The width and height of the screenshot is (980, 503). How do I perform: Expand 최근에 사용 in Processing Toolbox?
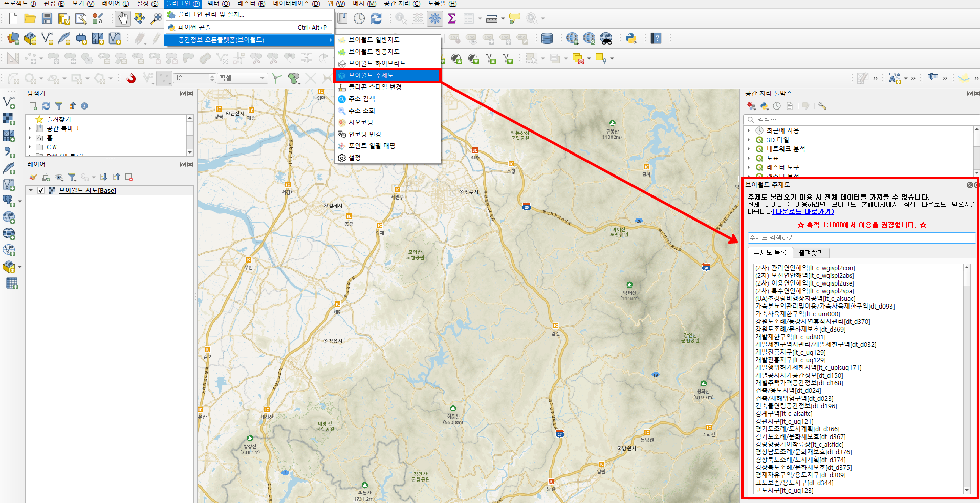pyautogui.click(x=749, y=130)
